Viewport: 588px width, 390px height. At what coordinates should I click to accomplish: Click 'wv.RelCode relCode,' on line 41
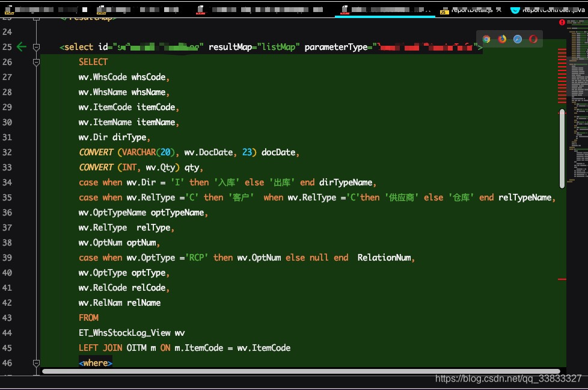point(124,288)
